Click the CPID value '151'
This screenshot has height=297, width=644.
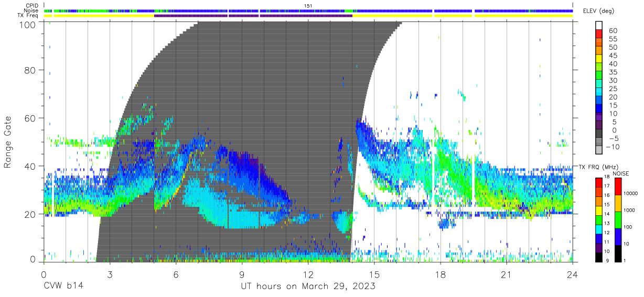pyautogui.click(x=308, y=6)
